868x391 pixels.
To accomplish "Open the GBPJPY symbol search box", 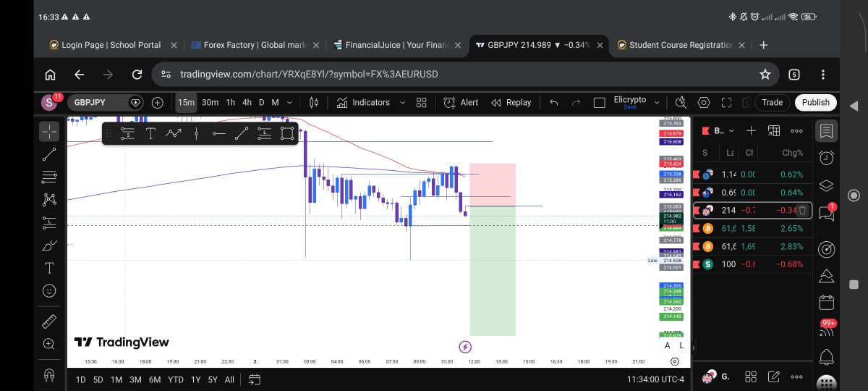I will (106, 103).
